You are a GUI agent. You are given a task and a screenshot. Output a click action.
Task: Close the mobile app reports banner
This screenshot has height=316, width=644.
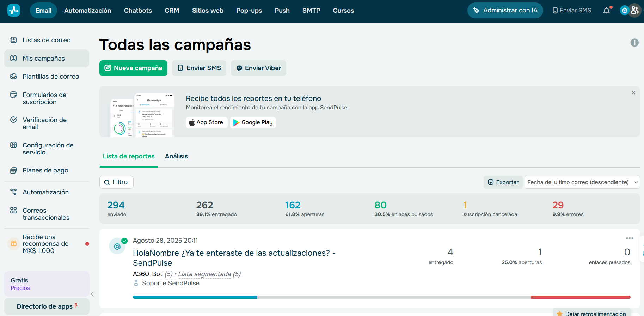point(633,92)
